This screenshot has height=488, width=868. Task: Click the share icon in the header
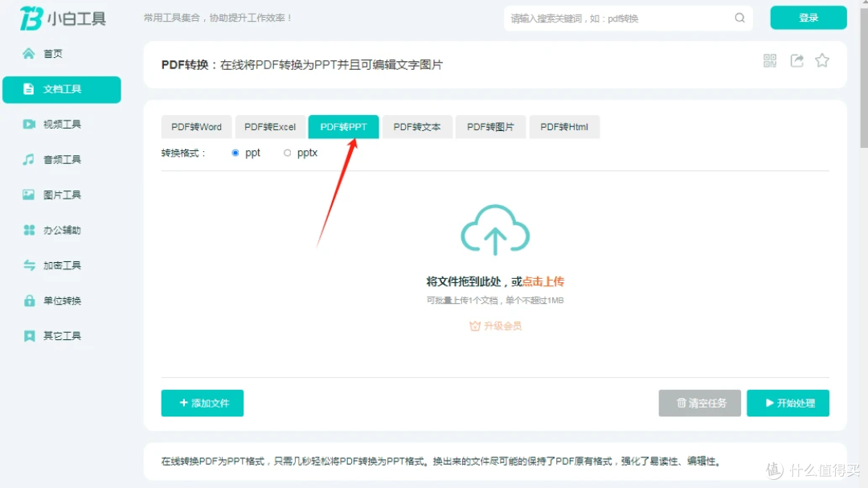(796, 60)
